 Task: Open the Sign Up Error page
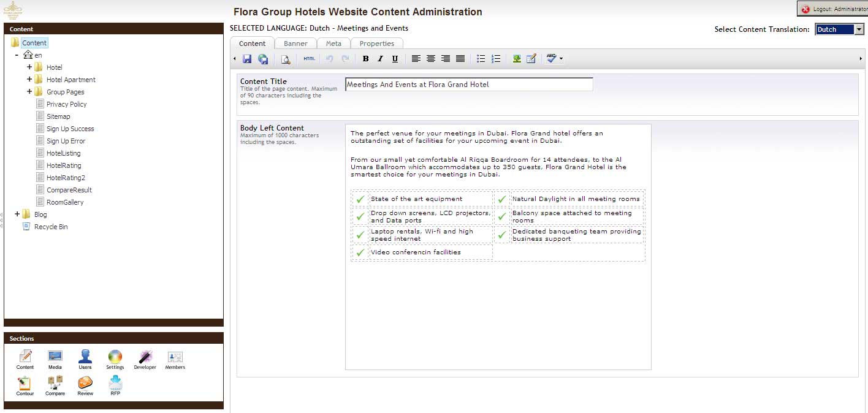point(66,141)
